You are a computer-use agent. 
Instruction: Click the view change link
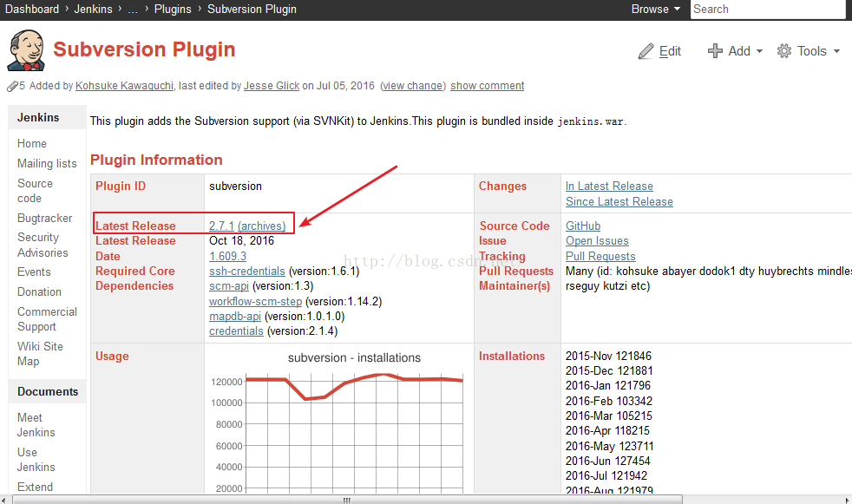413,86
